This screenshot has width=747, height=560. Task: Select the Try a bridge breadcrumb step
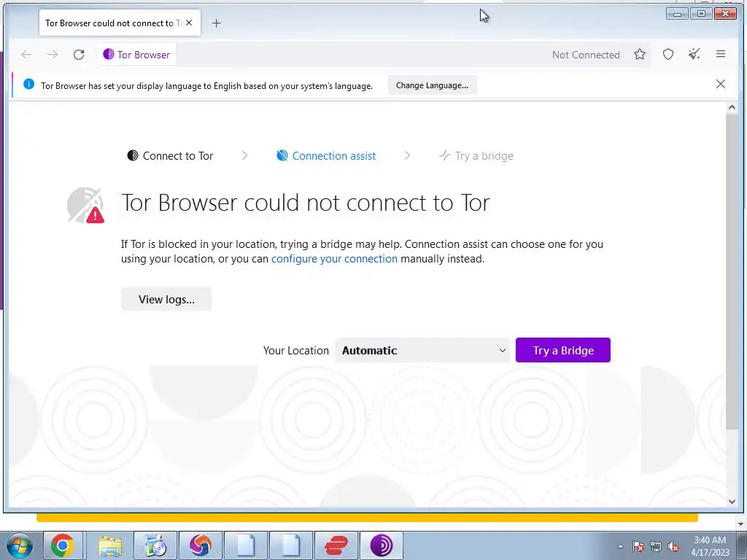tap(476, 156)
